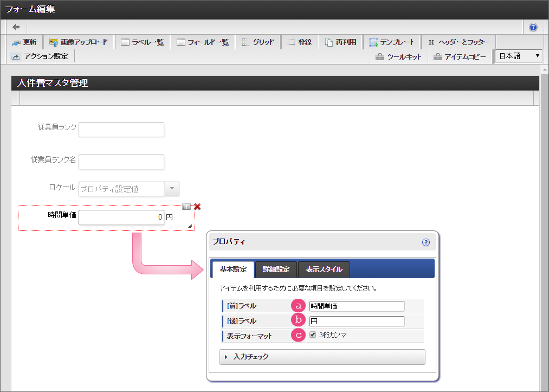Switch to the 詳細設定 tab

(276, 269)
